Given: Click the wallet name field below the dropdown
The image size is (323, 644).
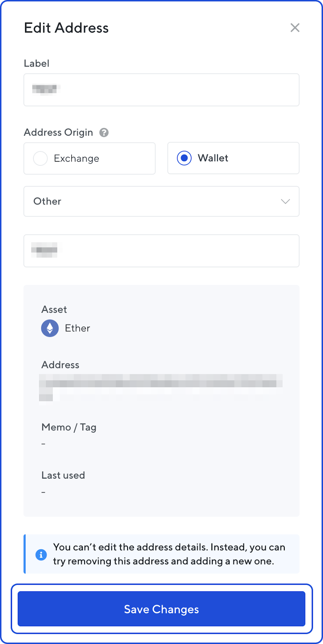Looking at the screenshot, I should 161,251.
